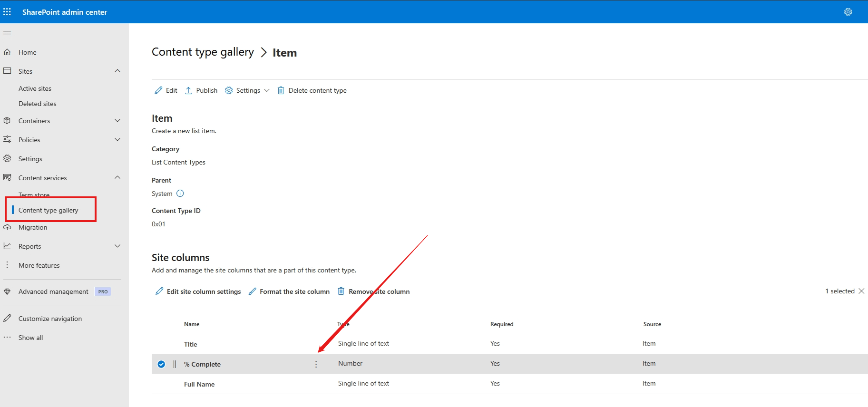This screenshot has height=407, width=868.
Task: Select the Title column row
Action: (x=510, y=344)
